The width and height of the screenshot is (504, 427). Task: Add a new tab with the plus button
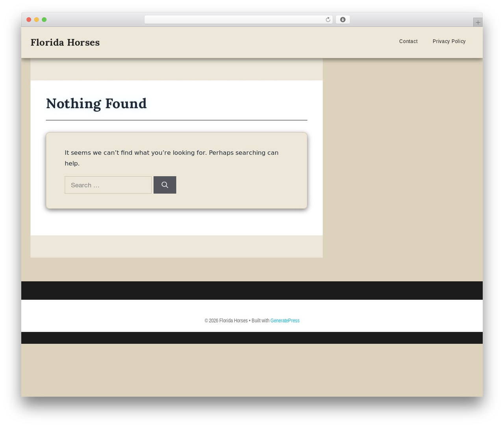pyautogui.click(x=478, y=22)
